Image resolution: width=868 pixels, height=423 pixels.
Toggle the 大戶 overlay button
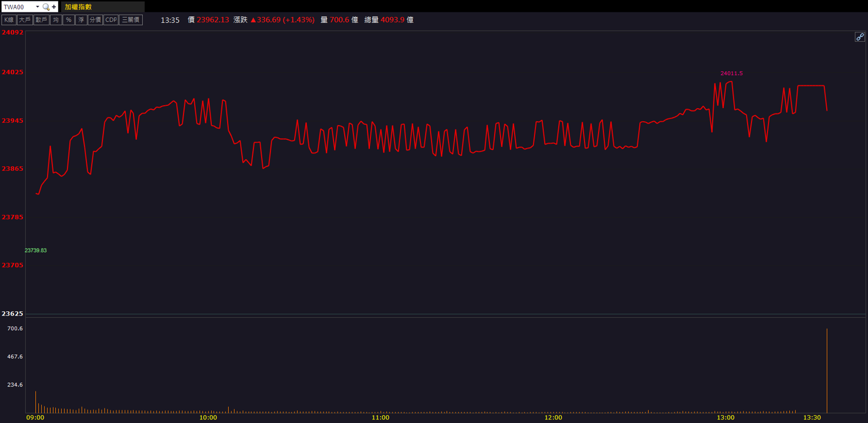coord(25,20)
